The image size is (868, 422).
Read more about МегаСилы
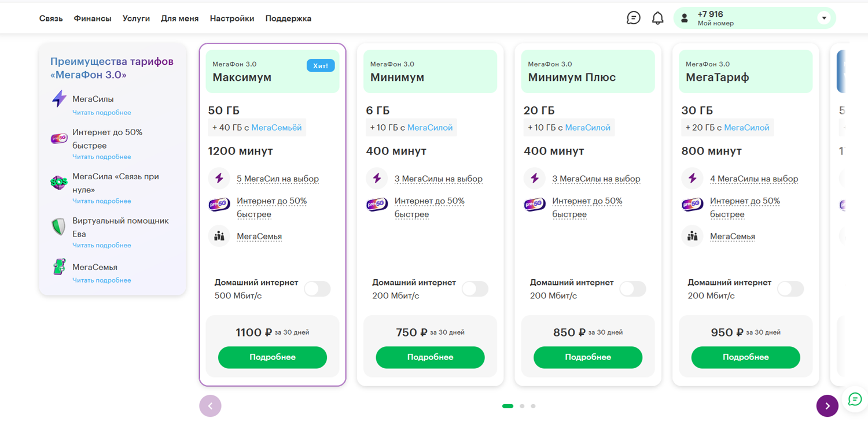pyautogui.click(x=102, y=113)
